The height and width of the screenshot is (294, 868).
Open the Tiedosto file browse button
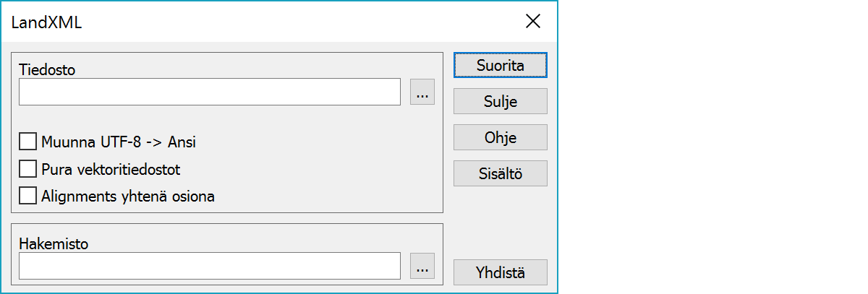click(x=422, y=92)
